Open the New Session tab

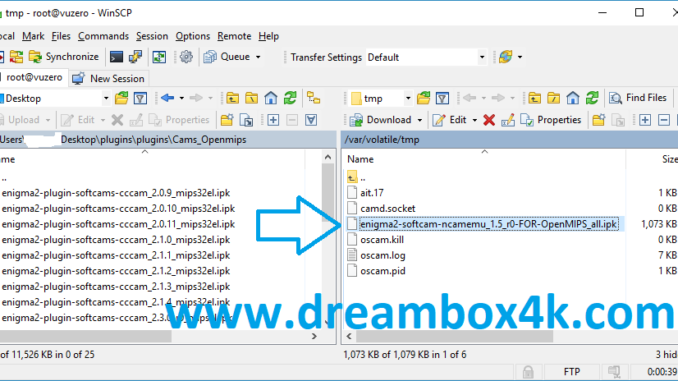click(x=109, y=78)
